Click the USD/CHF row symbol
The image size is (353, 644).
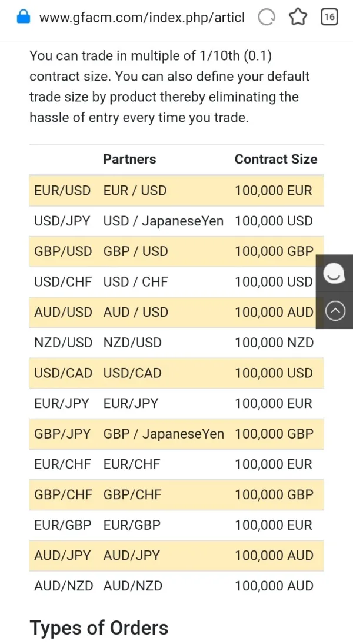[63, 282]
